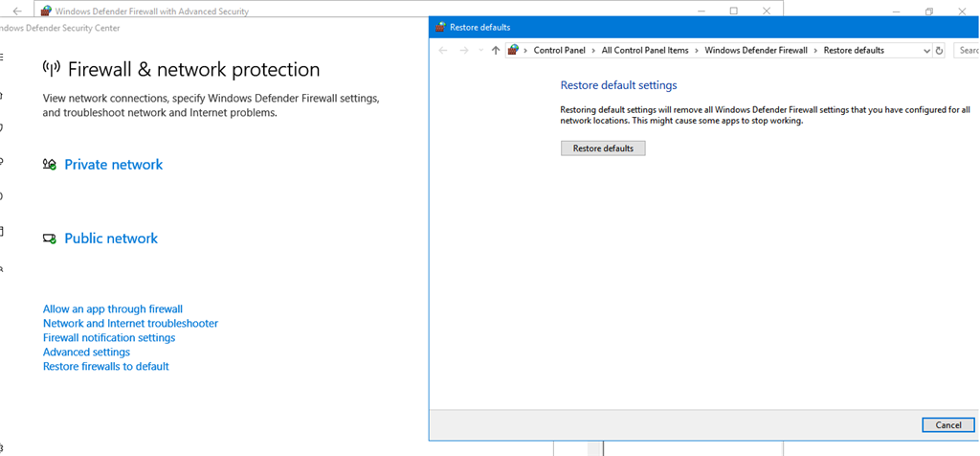Click the firewall icon in Restore defaults title bar
This screenshot has height=456, width=980.
pos(440,28)
